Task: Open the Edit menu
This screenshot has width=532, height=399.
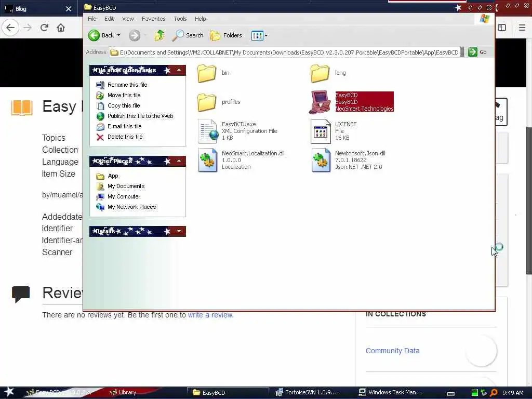Action: (x=109, y=19)
